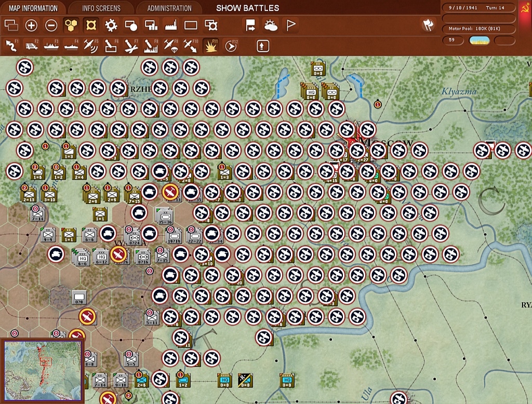This screenshot has width=532, height=404.
Task: Select the grey armored unit labeled 35=36
Action: click(165, 217)
